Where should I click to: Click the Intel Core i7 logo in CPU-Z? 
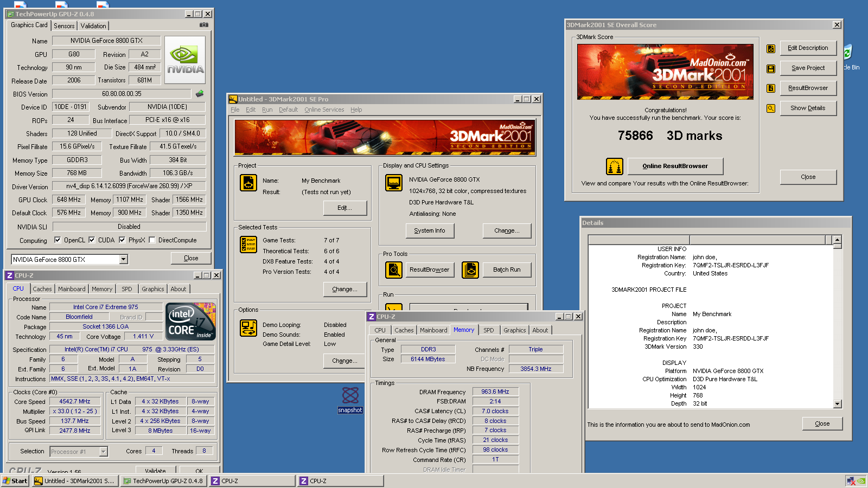pos(191,322)
